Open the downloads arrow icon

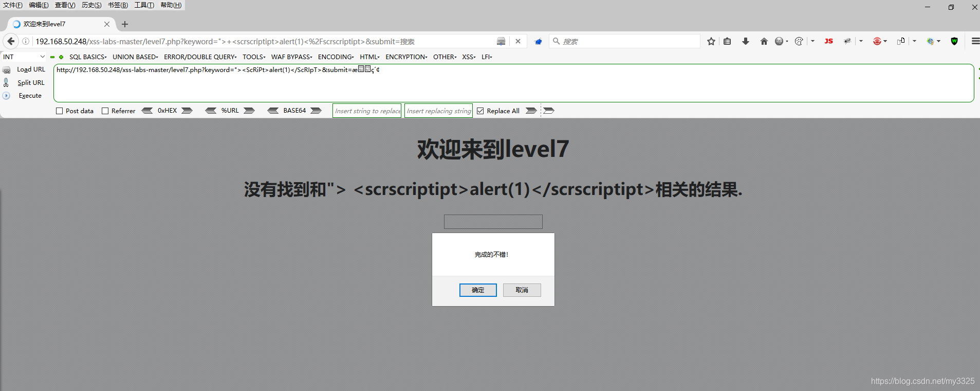coord(746,41)
